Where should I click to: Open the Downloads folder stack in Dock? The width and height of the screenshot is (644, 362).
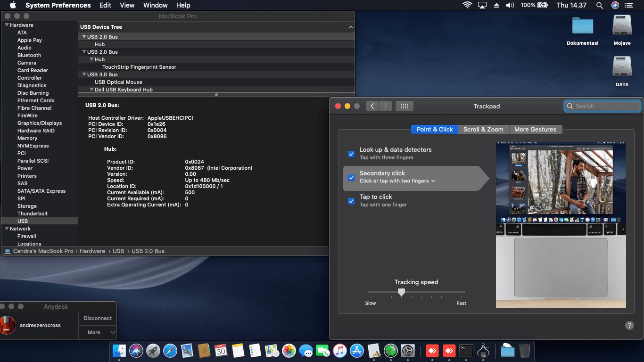[x=507, y=350]
